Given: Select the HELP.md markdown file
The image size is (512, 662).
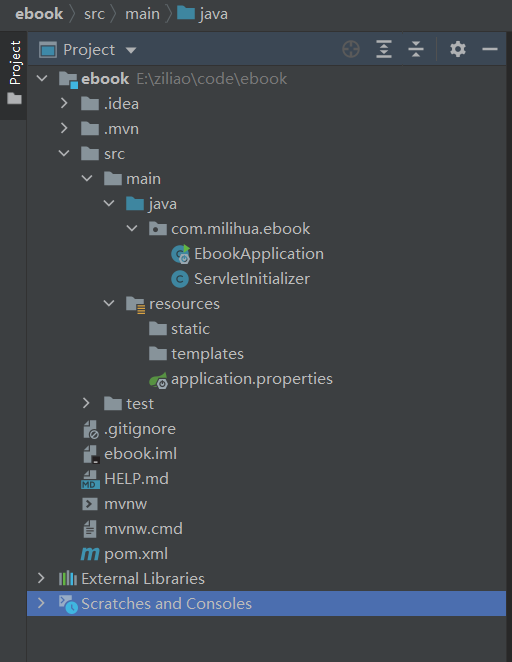Looking at the screenshot, I should pyautogui.click(x=125, y=479).
